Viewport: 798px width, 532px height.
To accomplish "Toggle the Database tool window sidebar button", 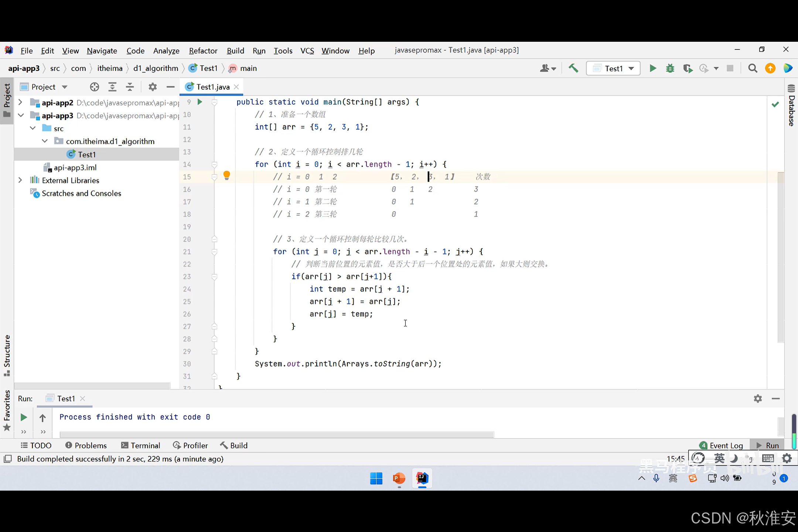I will click(791, 105).
